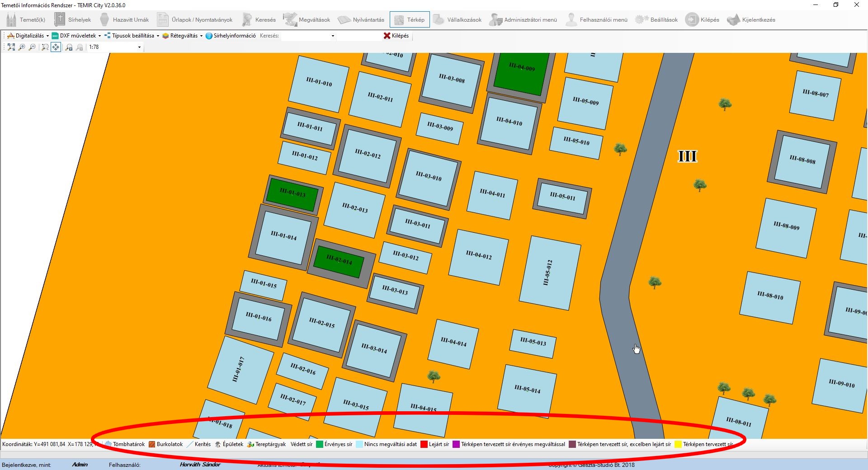Image resolution: width=868 pixels, height=470 pixels.
Task: Toggle the Burkolatok layer visibility
Action: pyautogui.click(x=166, y=444)
